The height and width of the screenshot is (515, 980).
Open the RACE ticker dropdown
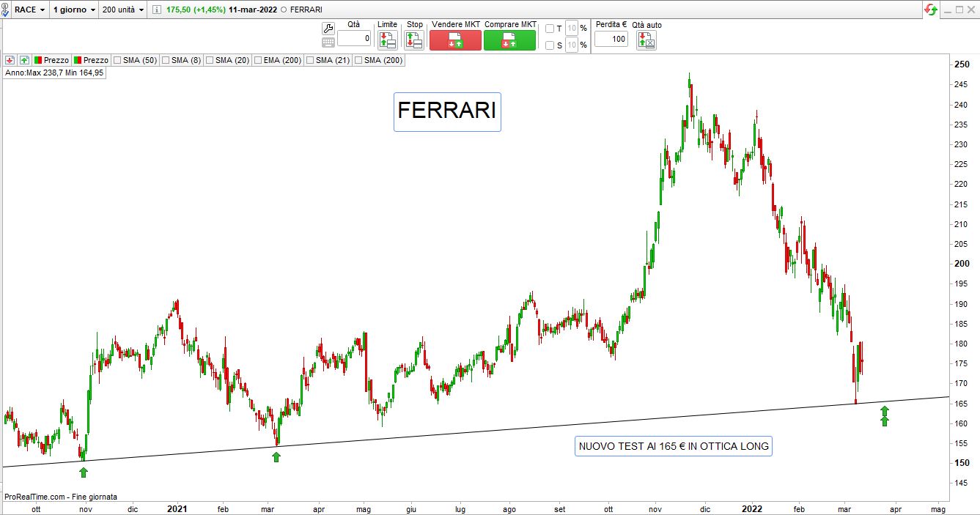(30, 10)
